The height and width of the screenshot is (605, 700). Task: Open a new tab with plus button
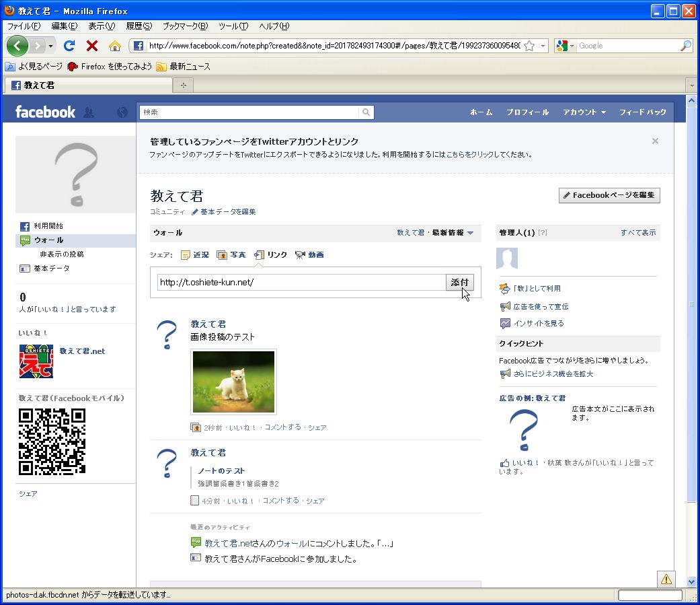click(x=183, y=85)
